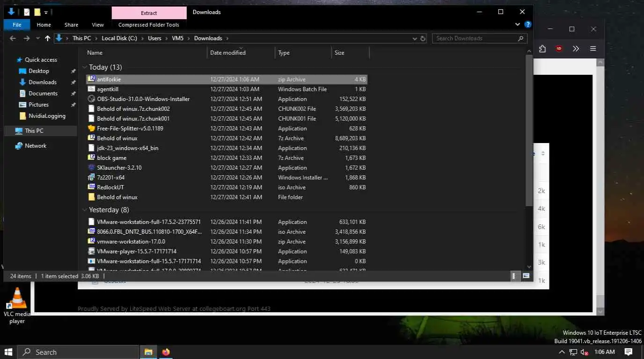The image size is (644, 359).
Task: Click File Explorer taskbar icon
Action: (148, 352)
